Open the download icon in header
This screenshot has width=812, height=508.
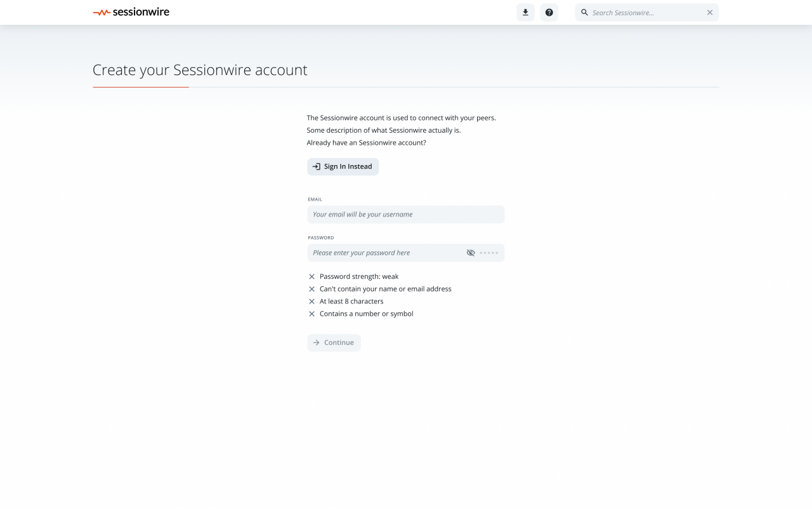[x=525, y=13]
